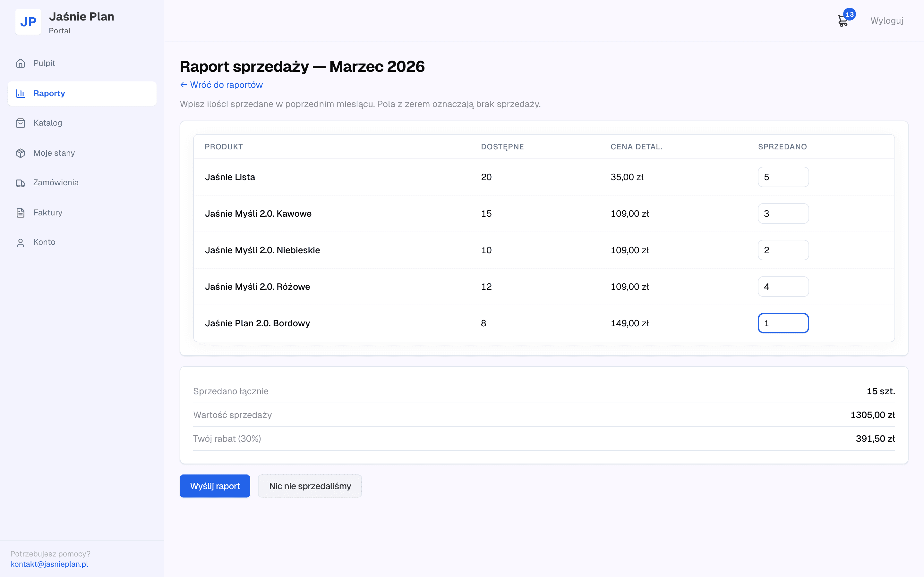Click the Konto user icon
The height and width of the screenshot is (577, 924).
click(x=21, y=242)
